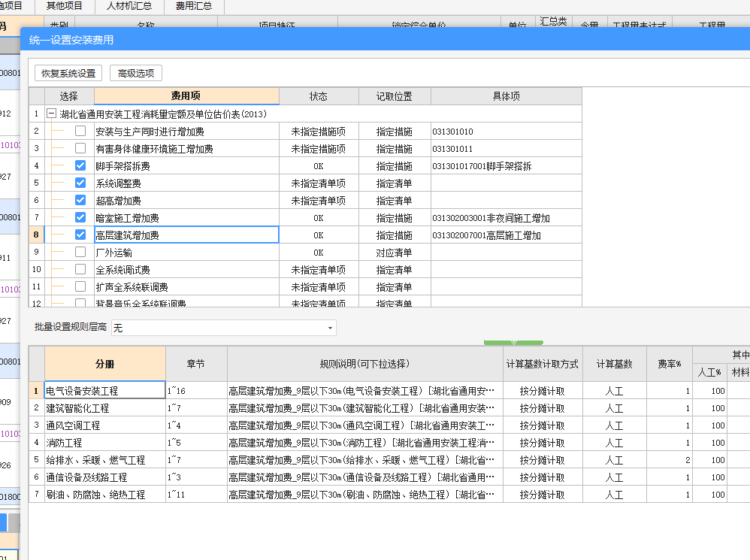Click the 状态 column header
Screen dimensions: 750x560
tap(319, 96)
